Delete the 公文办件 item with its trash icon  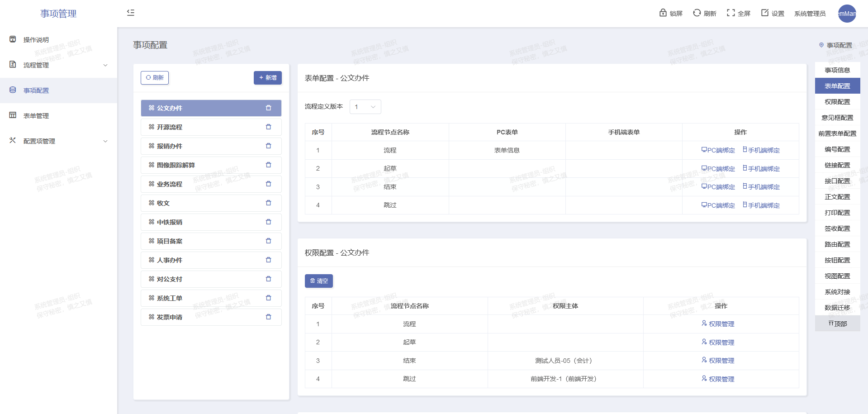coord(269,108)
